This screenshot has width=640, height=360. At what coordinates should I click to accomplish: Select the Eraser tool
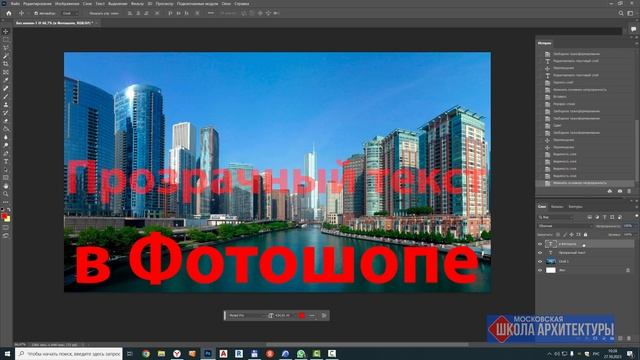click(x=6, y=121)
